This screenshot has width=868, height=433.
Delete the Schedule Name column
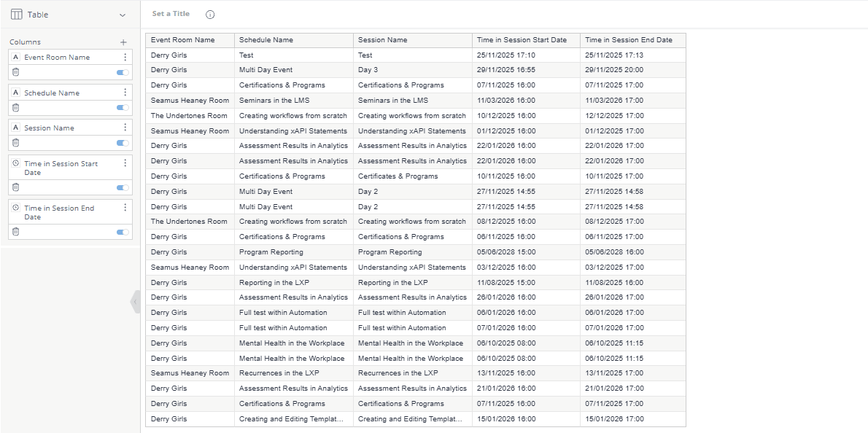click(x=16, y=107)
